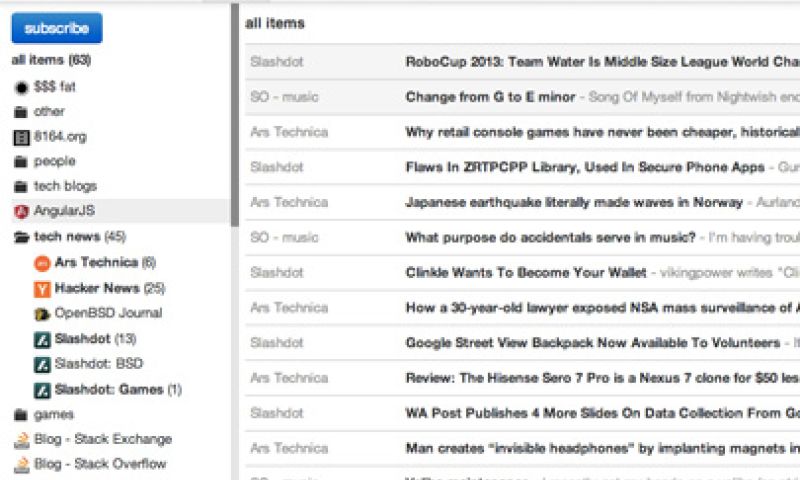Click the AngularJS red logo icon

pos(21,211)
